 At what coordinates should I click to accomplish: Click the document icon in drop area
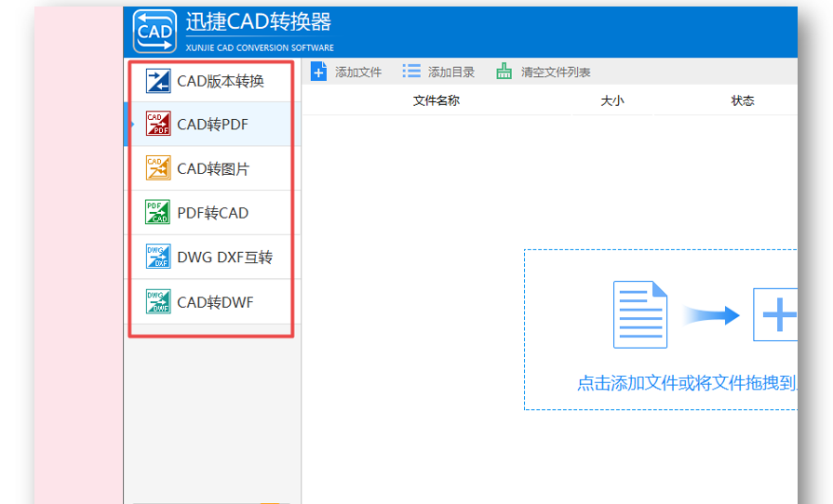[640, 314]
